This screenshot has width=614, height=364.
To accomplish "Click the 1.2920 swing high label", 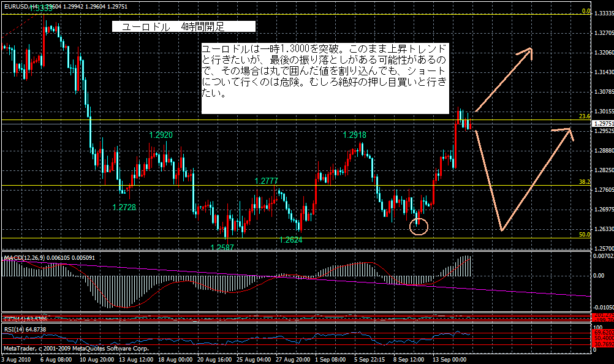I will point(161,135).
